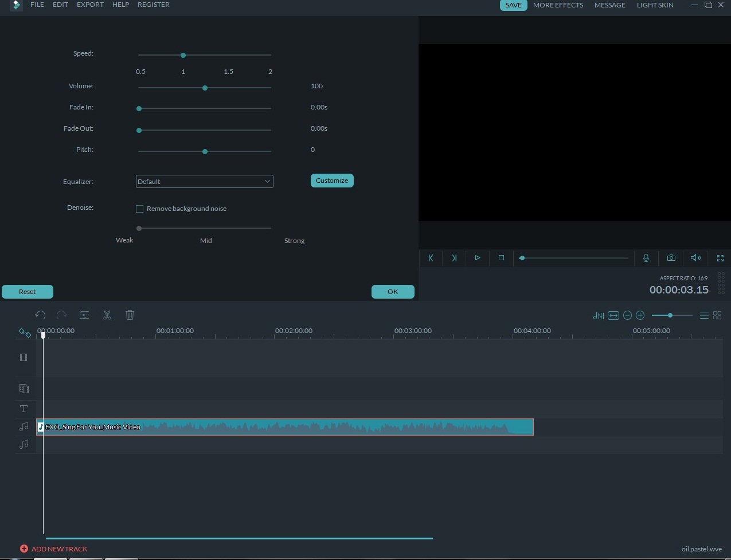Enter fullscreen preview
The width and height of the screenshot is (731, 560).
tap(721, 258)
